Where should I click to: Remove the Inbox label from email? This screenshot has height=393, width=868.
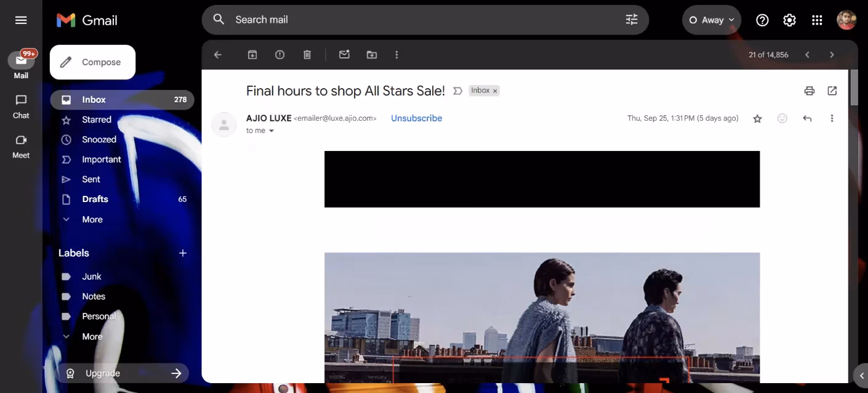pos(495,91)
